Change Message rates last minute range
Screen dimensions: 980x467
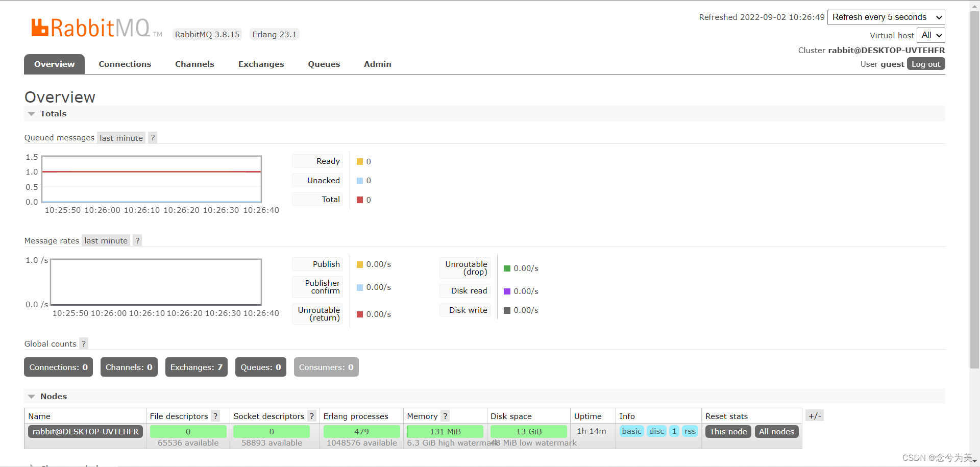(106, 240)
